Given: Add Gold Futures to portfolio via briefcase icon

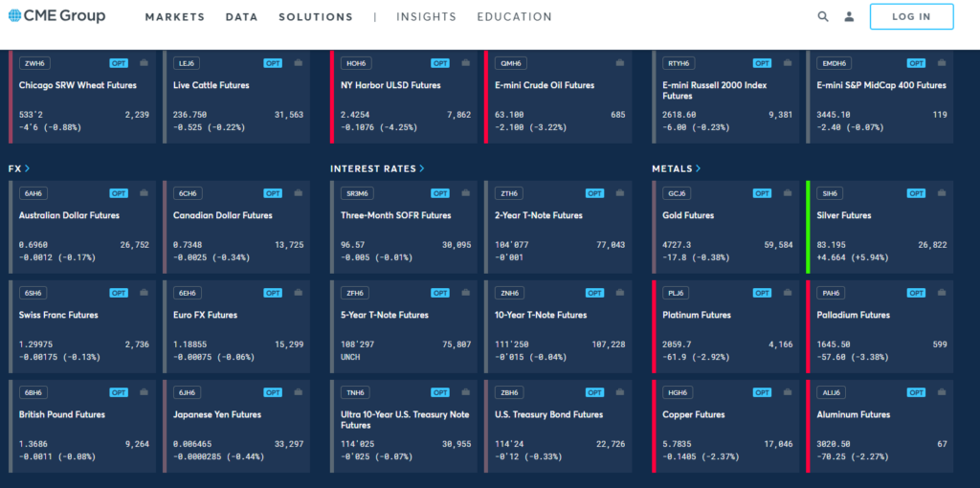Looking at the screenshot, I should tap(786, 193).
